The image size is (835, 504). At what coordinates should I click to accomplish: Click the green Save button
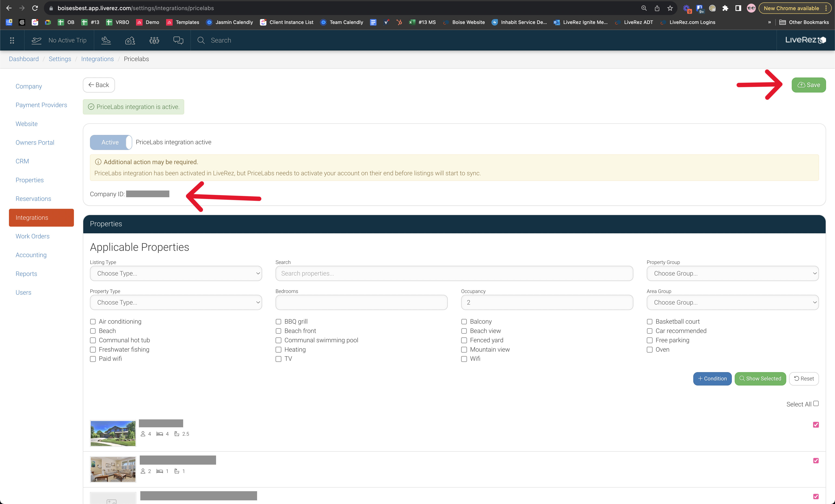point(809,85)
